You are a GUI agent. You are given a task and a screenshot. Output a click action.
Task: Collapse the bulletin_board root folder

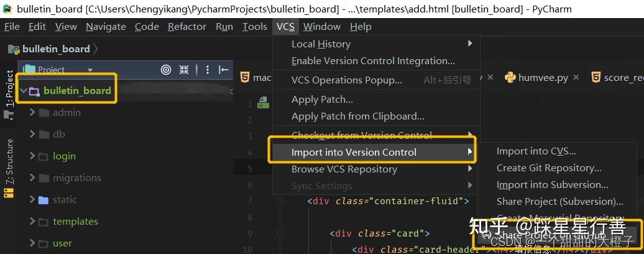[24, 91]
